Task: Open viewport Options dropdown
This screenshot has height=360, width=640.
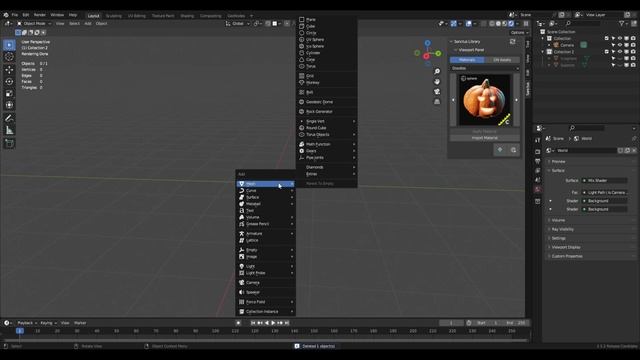Action: 519,33
